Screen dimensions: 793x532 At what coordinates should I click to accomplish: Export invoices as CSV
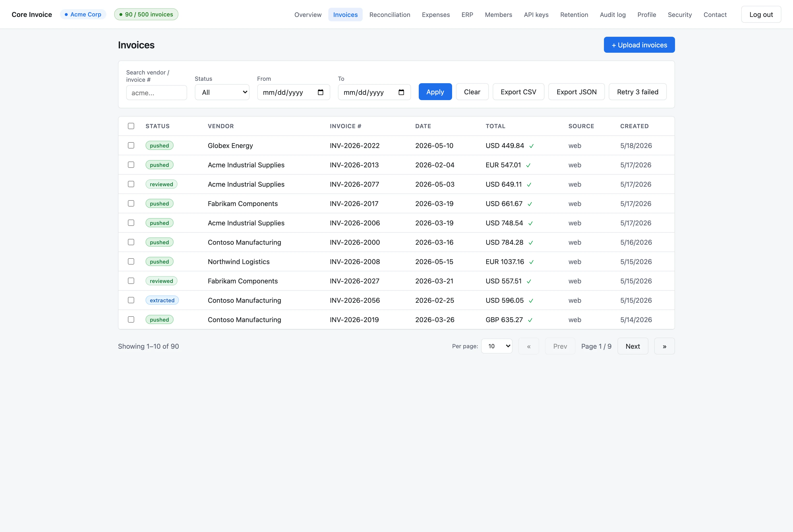pyautogui.click(x=518, y=92)
